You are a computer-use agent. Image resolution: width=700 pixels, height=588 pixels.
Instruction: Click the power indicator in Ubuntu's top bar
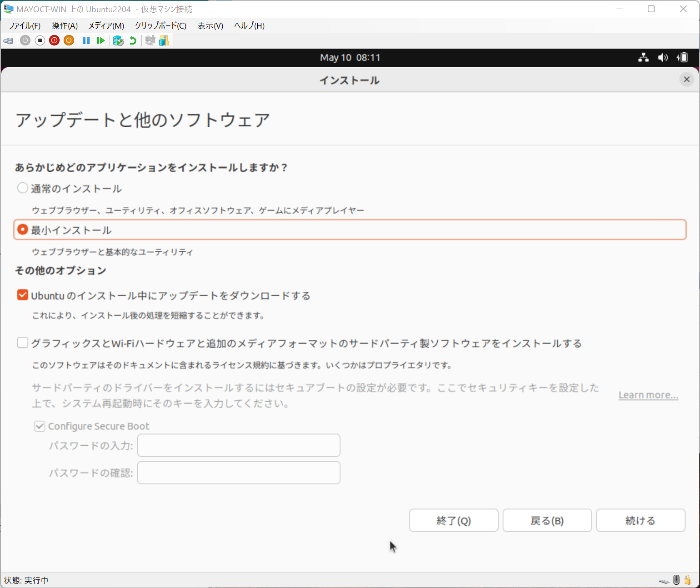[x=682, y=58]
